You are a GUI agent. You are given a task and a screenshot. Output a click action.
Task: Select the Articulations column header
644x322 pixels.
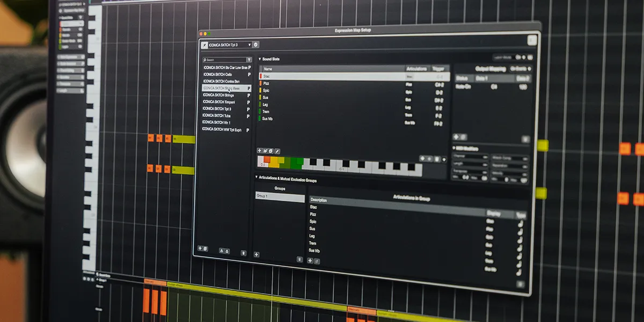417,69
